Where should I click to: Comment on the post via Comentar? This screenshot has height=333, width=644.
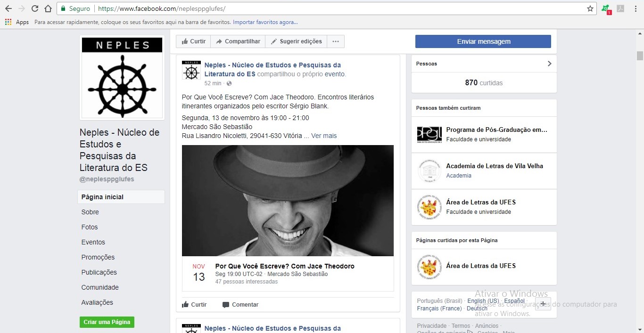(x=240, y=305)
